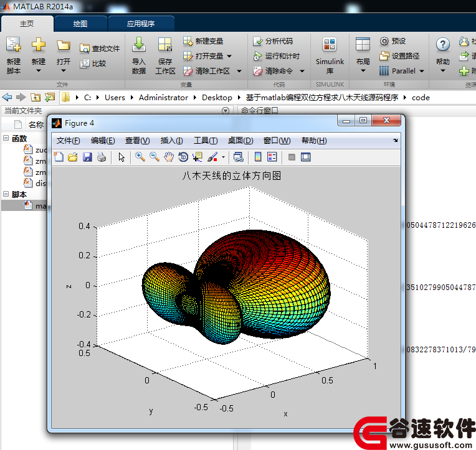Click Show Plot Tools and Dock icon
Viewport: 476px width, 450px height.
click(306, 157)
